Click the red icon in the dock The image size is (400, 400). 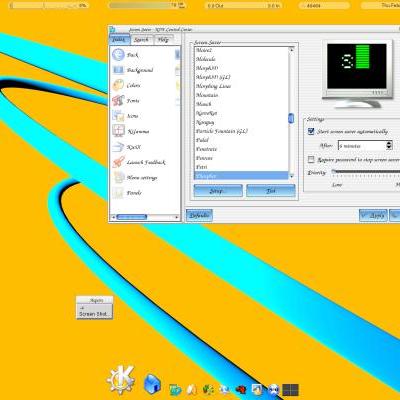click(x=241, y=389)
